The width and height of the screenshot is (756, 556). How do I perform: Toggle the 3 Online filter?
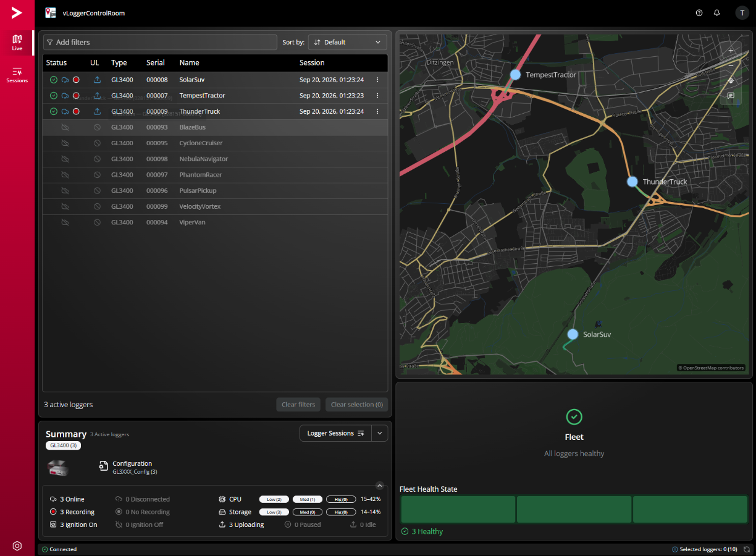coord(67,499)
